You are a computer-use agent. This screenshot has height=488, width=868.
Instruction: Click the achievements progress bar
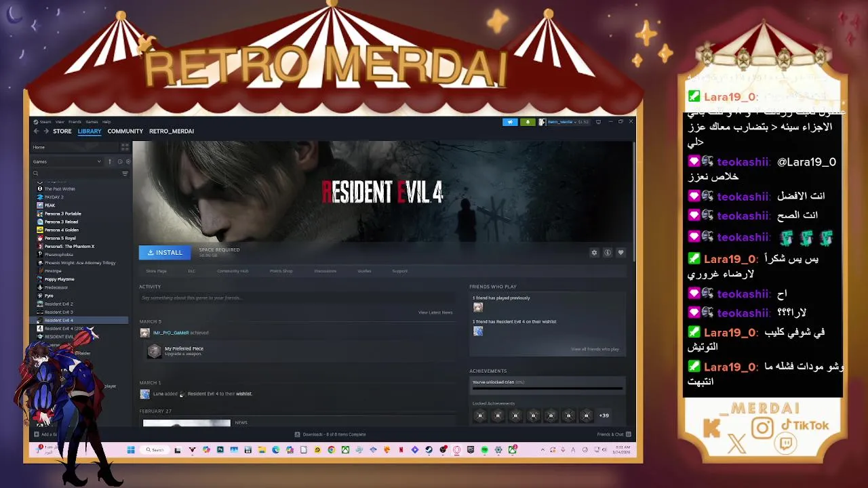547,388
